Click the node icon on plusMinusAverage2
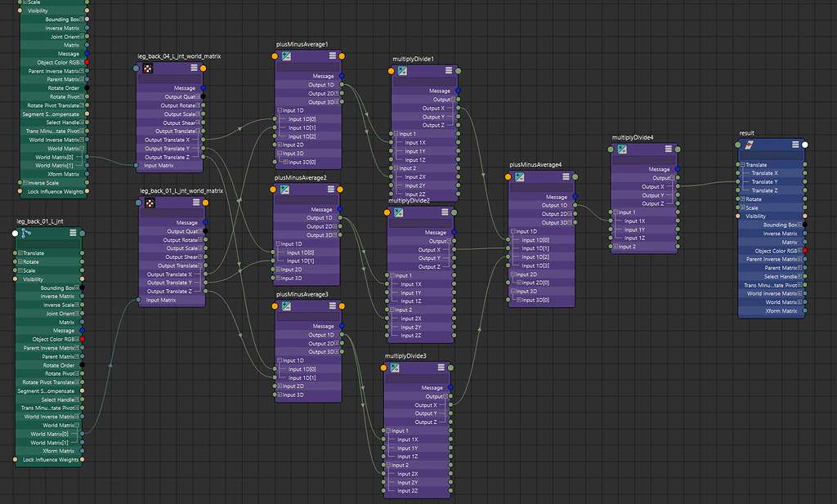Image resolution: width=837 pixels, height=504 pixels. point(284,190)
